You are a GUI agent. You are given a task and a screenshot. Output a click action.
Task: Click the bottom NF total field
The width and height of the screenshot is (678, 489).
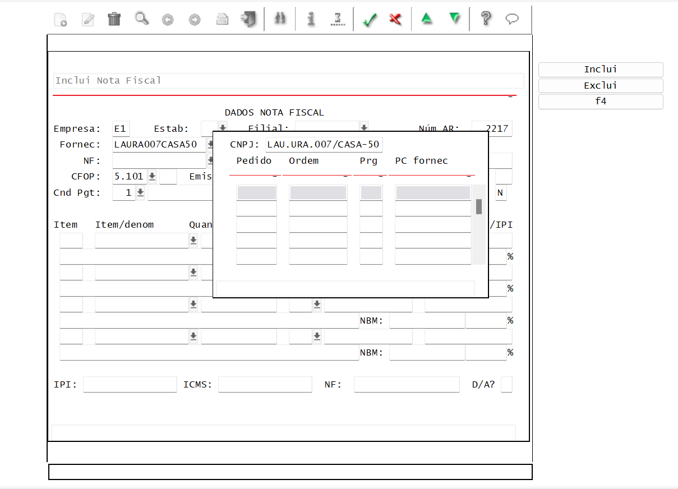[x=406, y=384]
